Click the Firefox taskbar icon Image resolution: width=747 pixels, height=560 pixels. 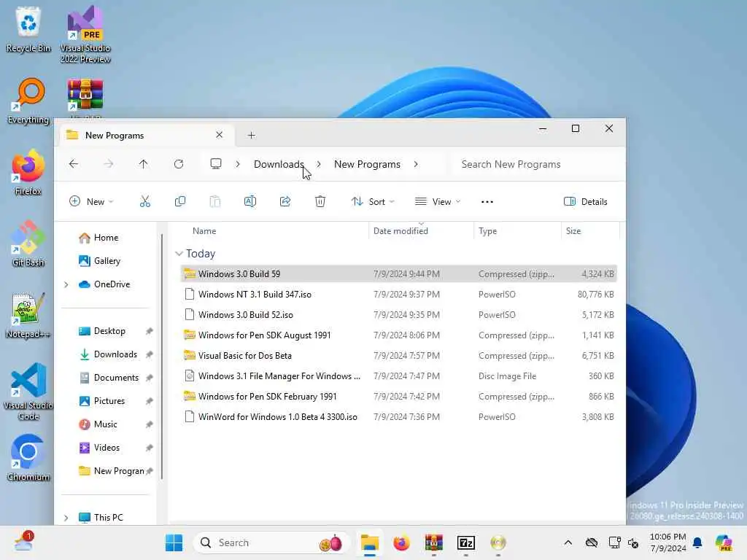[x=402, y=542]
